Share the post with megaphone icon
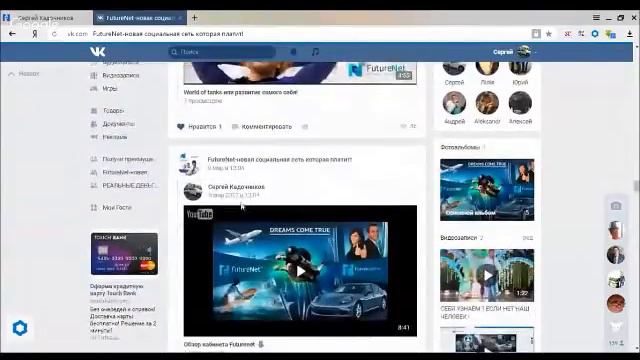This screenshot has height=360, width=640. [x=305, y=127]
